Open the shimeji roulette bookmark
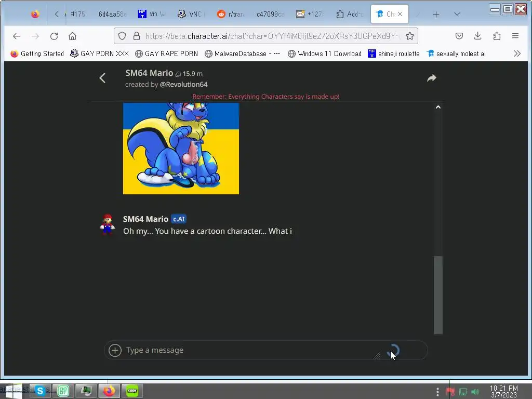 tap(394, 54)
